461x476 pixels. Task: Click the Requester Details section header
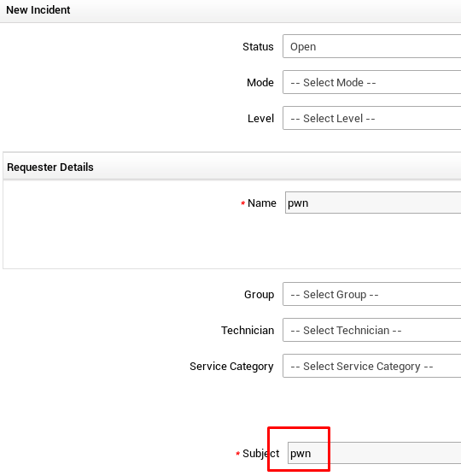[x=50, y=167]
